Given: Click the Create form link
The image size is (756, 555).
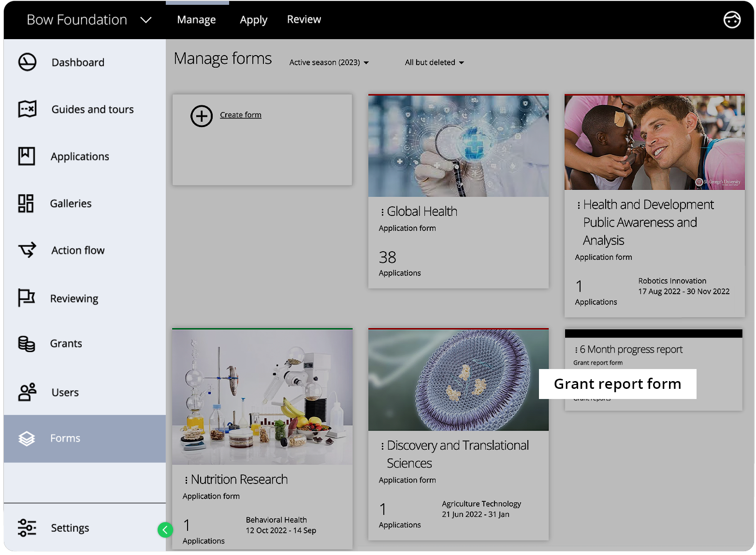Looking at the screenshot, I should [240, 115].
